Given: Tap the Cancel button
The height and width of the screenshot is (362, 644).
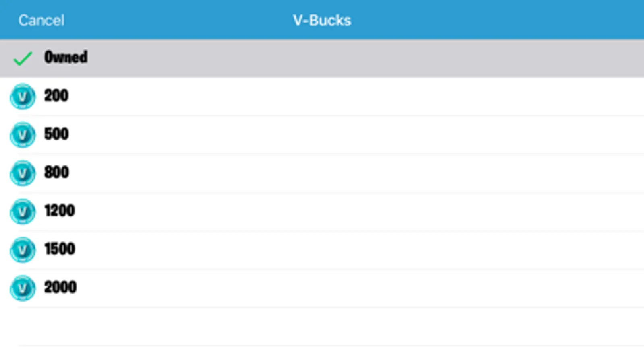Looking at the screenshot, I should (x=41, y=20).
